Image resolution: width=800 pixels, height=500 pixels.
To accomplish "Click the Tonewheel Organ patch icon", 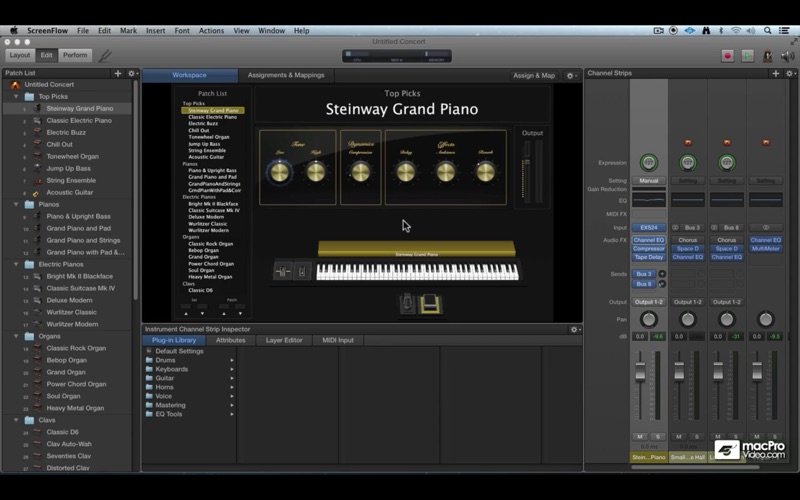I will tap(37, 157).
